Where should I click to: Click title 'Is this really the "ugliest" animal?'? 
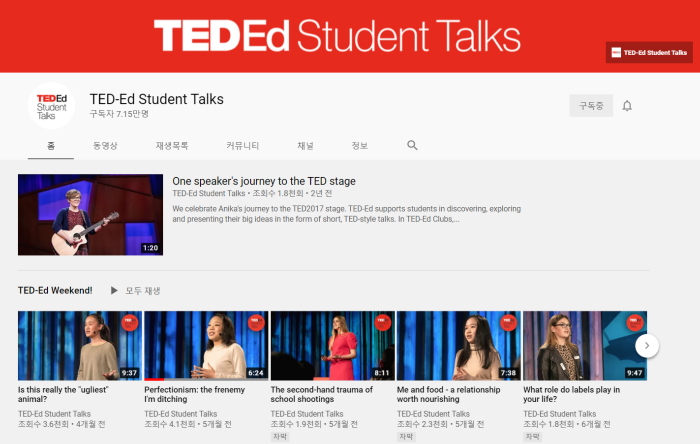(x=63, y=394)
